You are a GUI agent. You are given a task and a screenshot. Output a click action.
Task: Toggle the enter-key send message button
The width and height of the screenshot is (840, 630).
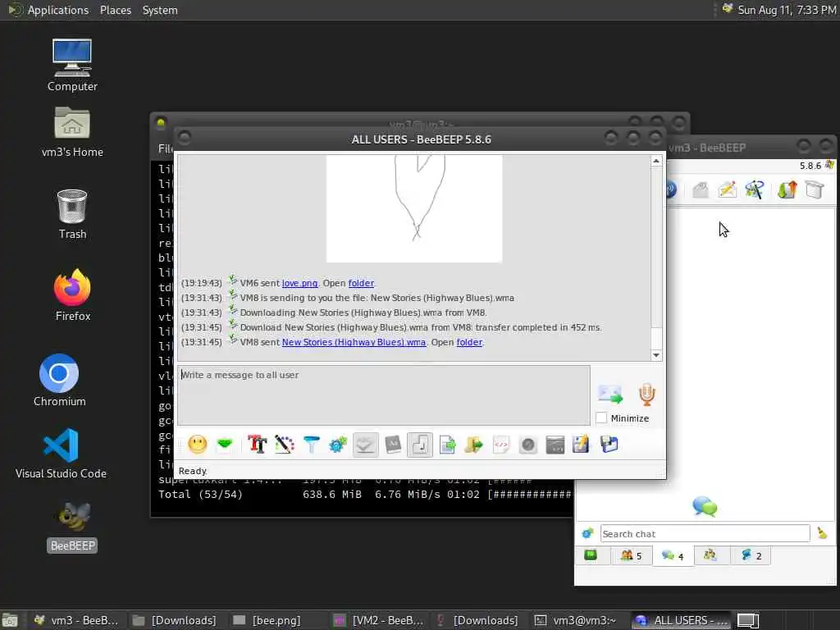420,445
